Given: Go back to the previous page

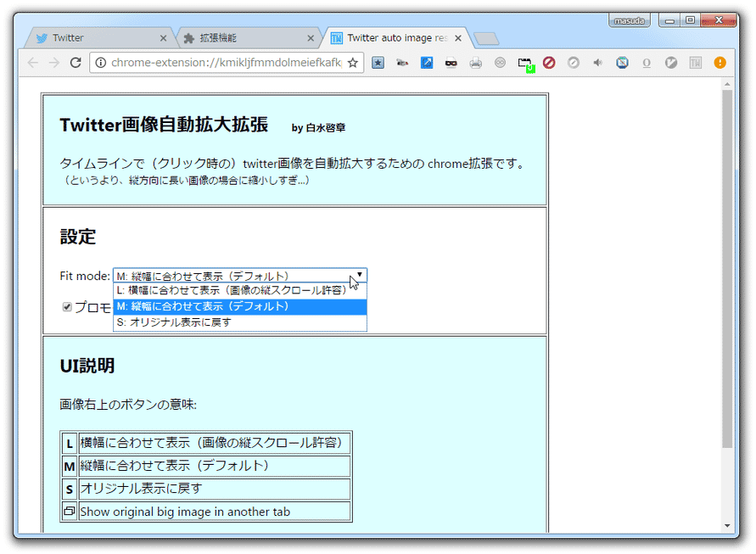Looking at the screenshot, I should click(x=32, y=63).
